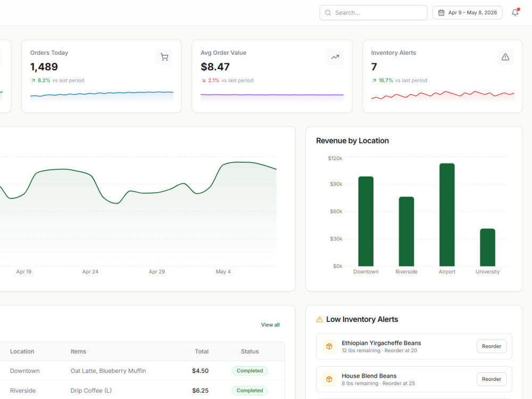Click the Orders Today sparkline chart
532x399 pixels.
click(102, 96)
